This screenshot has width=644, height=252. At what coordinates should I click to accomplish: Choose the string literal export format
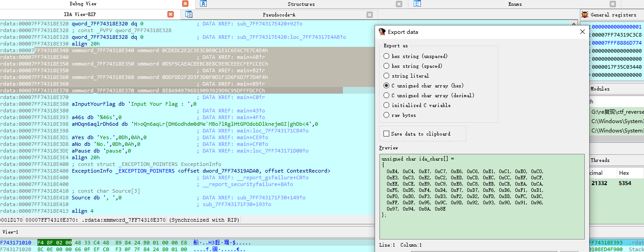click(387, 76)
